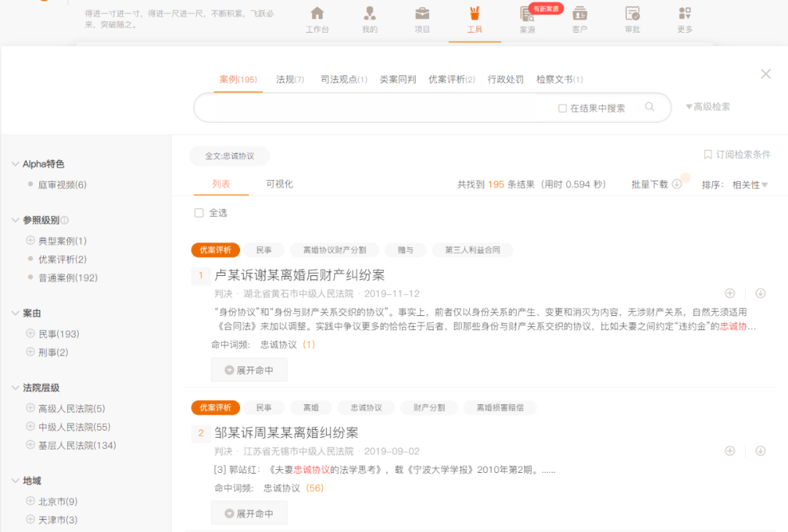The image size is (788, 532).
Task: Tick the 在结果中搜索 checkbox
Action: tap(563, 108)
